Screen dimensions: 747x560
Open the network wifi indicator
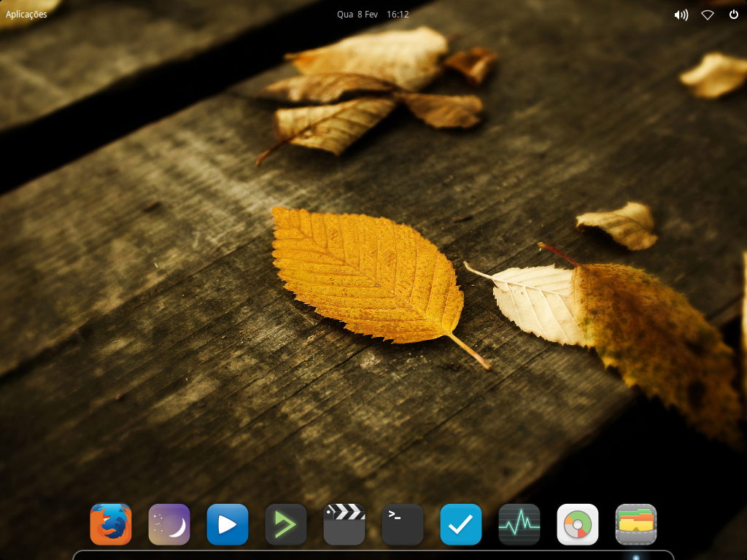[x=708, y=15]
